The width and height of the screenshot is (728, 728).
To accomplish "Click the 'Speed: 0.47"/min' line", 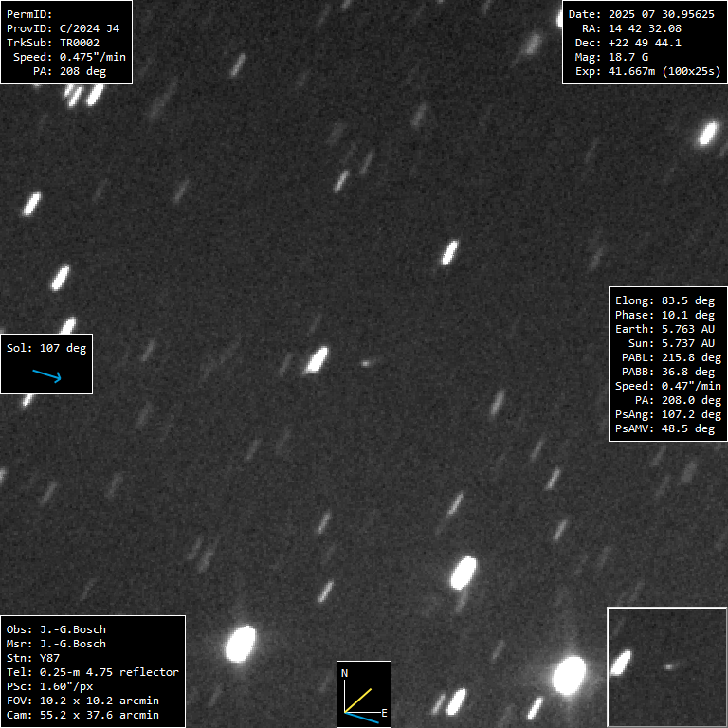I will (x=668, y=387).
